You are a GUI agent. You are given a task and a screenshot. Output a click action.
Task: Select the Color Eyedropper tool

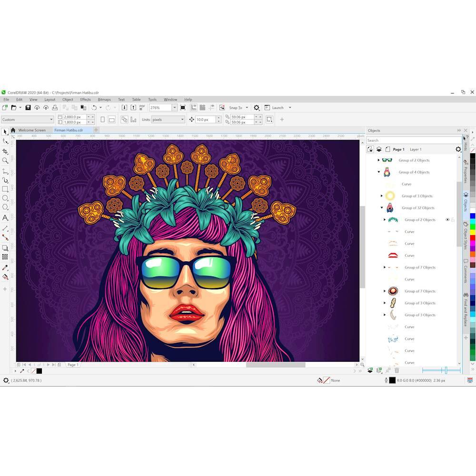click(5, 268)
